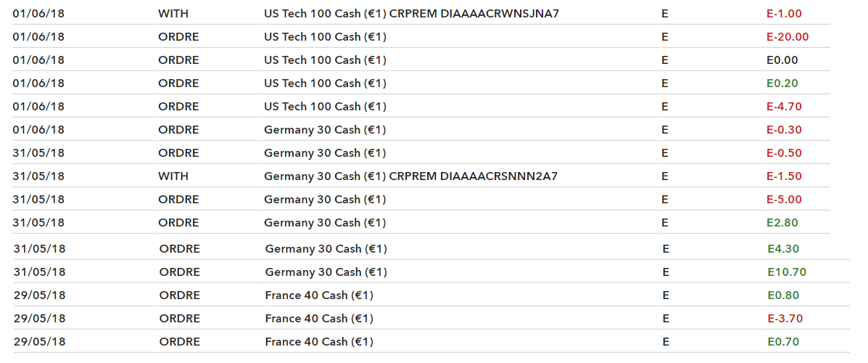Click the E10.70 Germany 30 profit

(787, 272)
